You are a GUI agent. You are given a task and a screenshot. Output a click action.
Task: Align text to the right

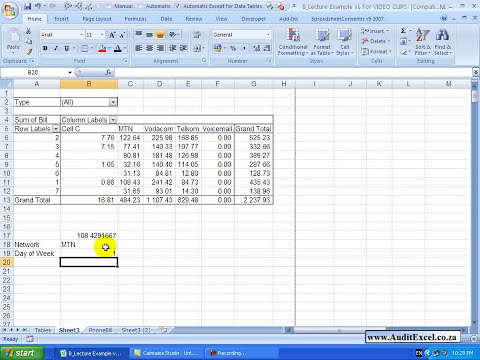[x=160, y=49]
